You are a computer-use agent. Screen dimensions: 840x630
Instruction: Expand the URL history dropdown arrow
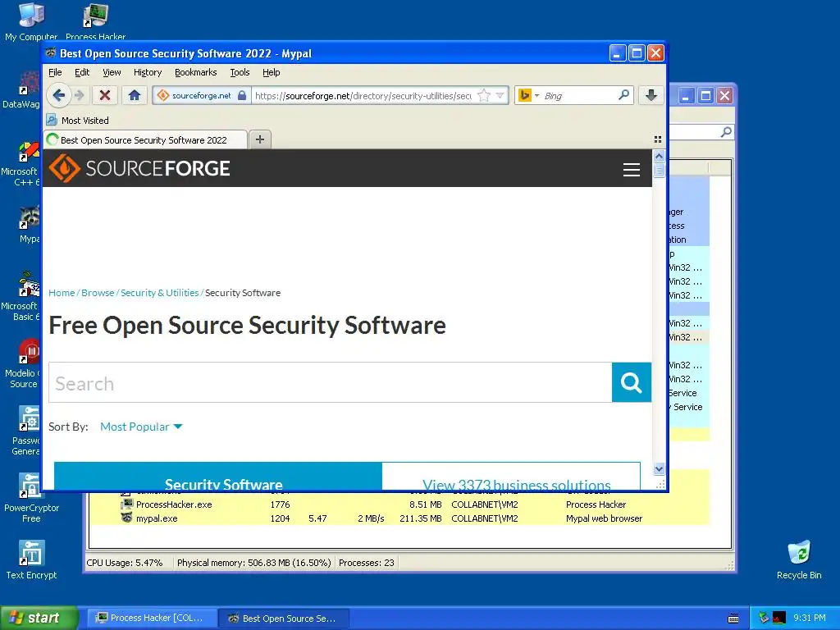(500, 95)
